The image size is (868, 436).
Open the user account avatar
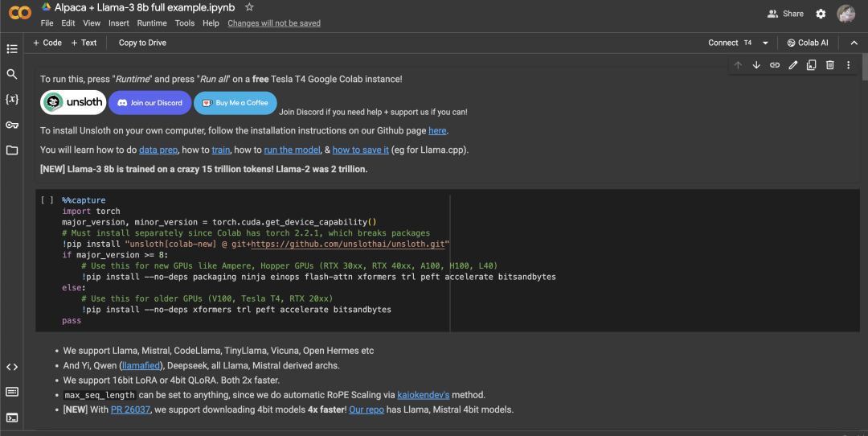[x=845, y=14]
